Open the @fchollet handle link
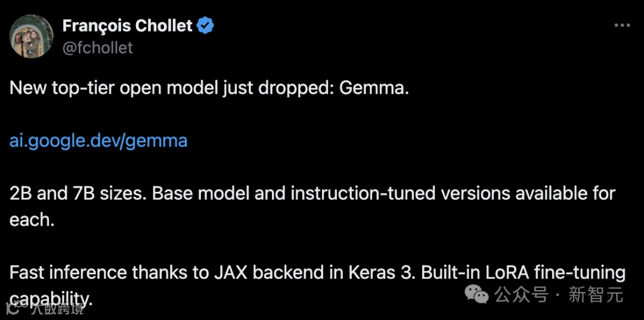The height and width of the screenshot is (320, 644). (98, 48)
